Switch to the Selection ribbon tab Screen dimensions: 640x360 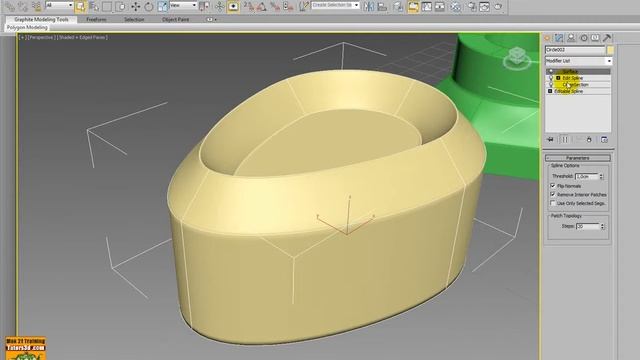[x=134, y=19]
